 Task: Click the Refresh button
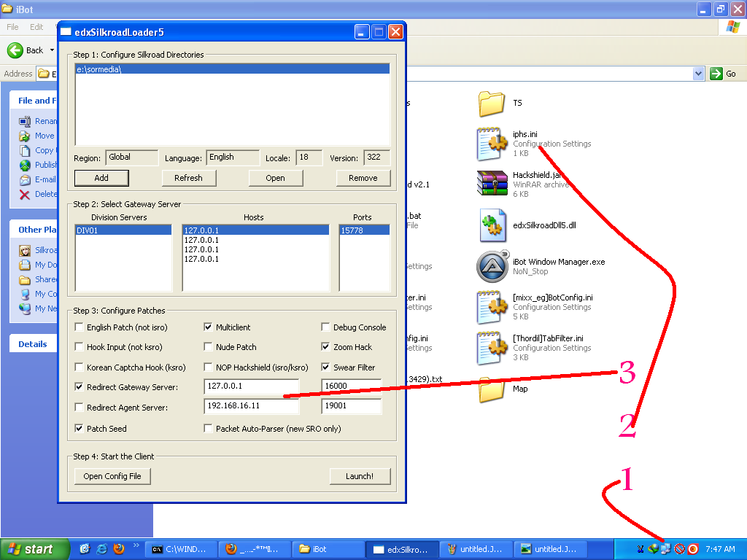[x=189, y=178]
